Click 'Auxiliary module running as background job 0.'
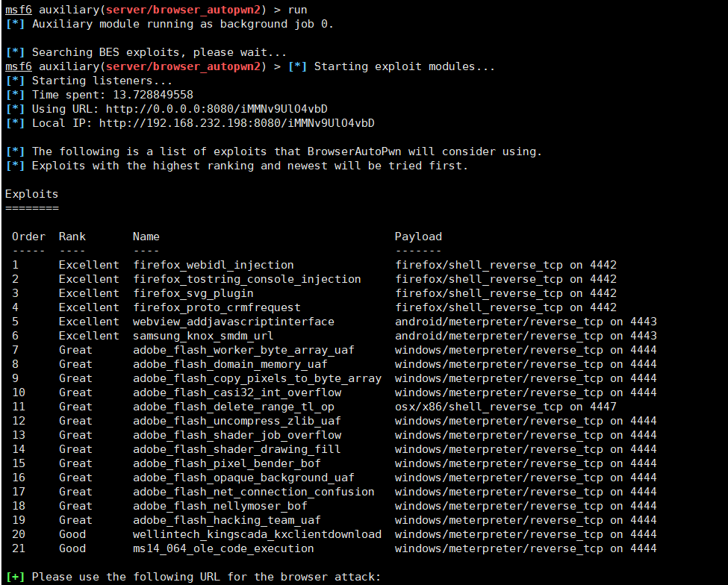Image resolution: width=728 pixels, height=585 pixels. (x=183, y=24)
